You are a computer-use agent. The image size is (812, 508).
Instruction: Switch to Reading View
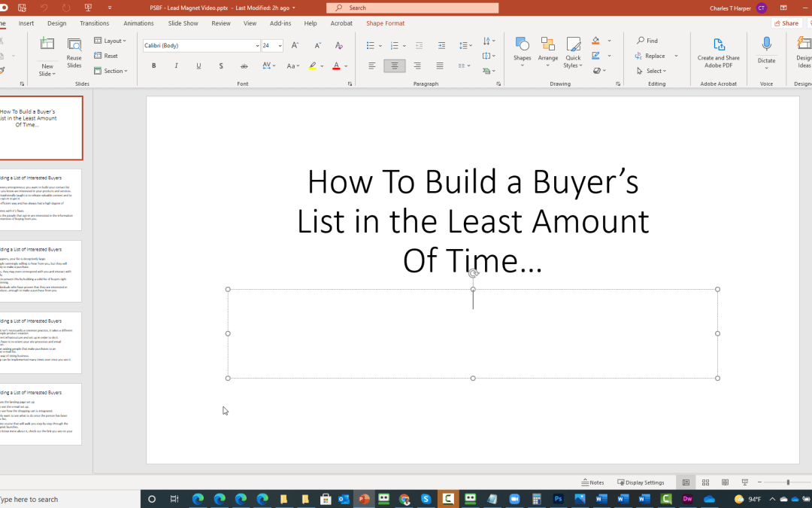pos(725,482)
